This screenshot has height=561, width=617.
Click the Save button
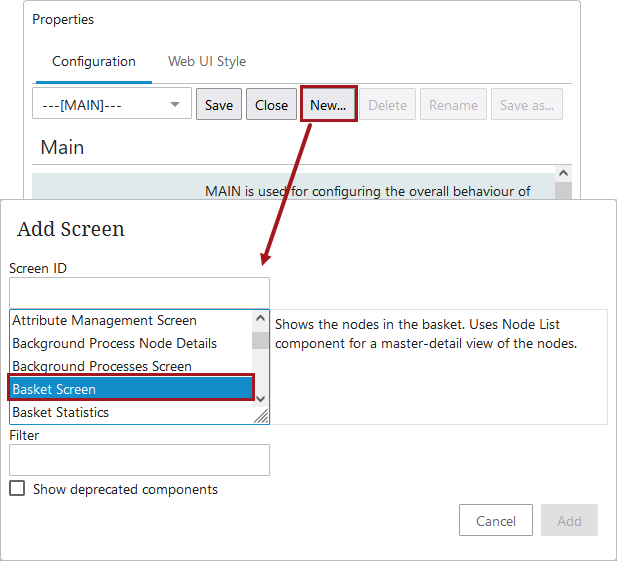[219, 105]
